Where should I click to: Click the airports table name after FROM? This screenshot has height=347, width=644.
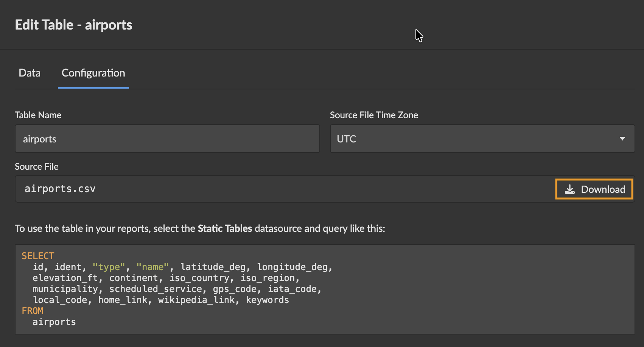(x=54, y=322)
